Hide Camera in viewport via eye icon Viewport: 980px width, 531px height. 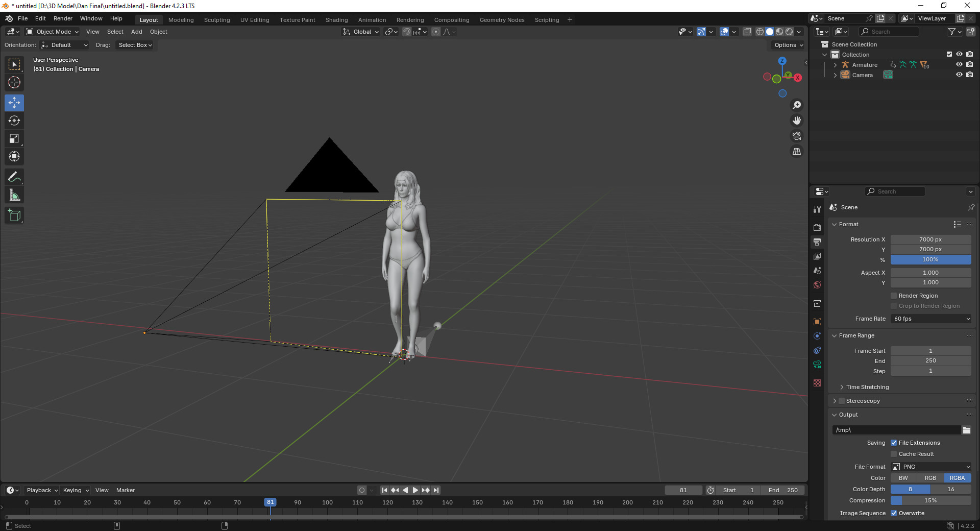[959, 75]
